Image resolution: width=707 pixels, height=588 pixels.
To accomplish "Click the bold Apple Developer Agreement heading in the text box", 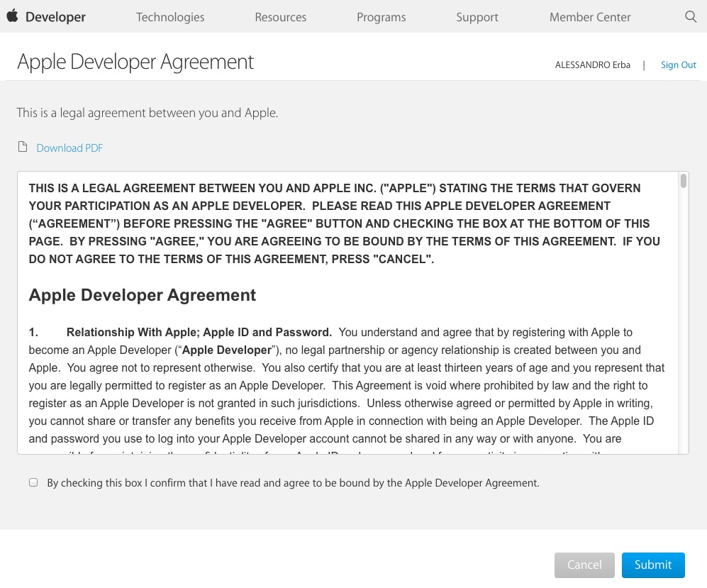I will pyautogui.click(x=143, y=295).
